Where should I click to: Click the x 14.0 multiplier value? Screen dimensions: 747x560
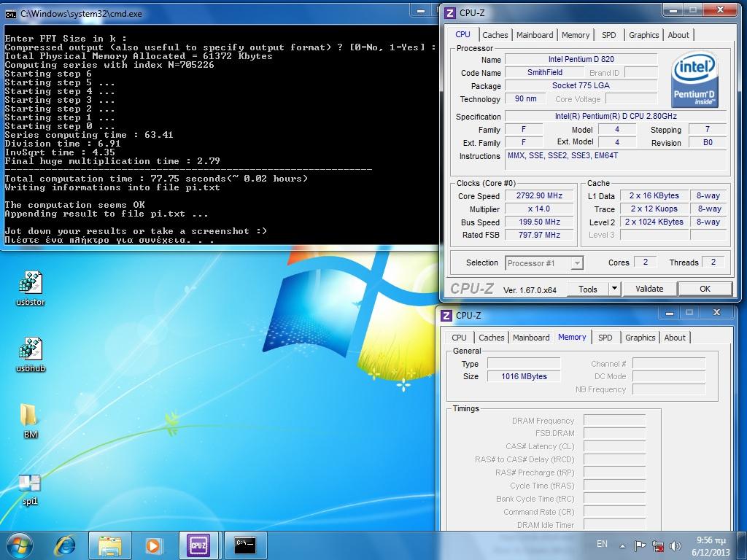tap(539, 209)
